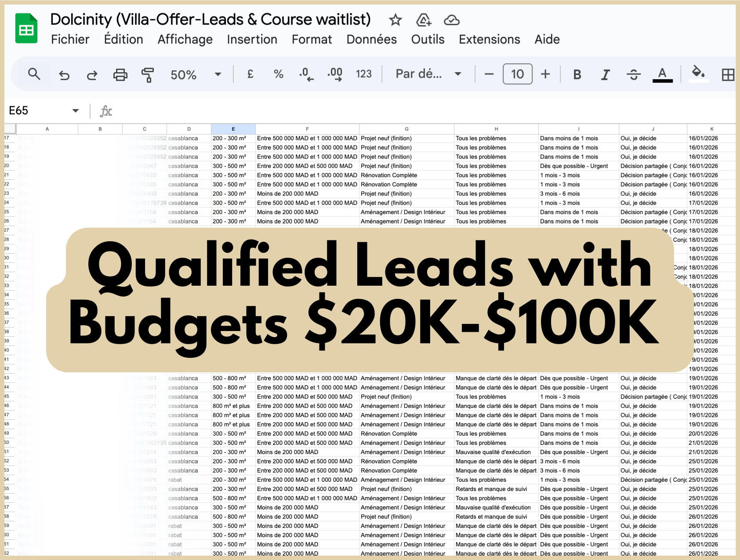Open the name box dropdown arrow
Screen dimensions: 740x560
[x=76, y=111]
